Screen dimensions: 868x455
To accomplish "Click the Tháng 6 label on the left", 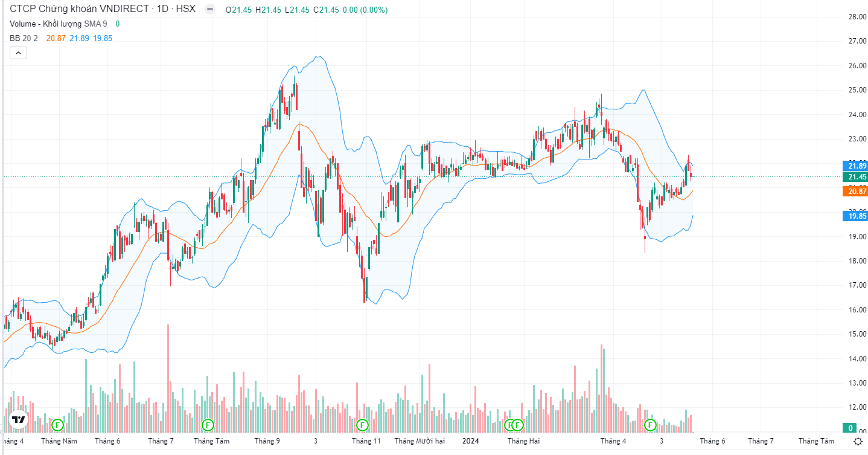I will (107, 442).
